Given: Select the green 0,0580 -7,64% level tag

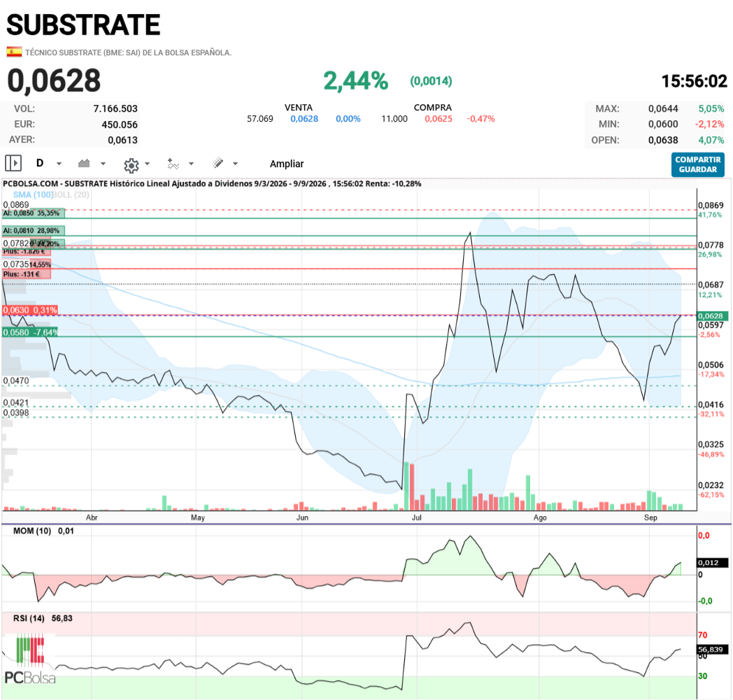Looking at the screenshot, I should pos(30,332).
